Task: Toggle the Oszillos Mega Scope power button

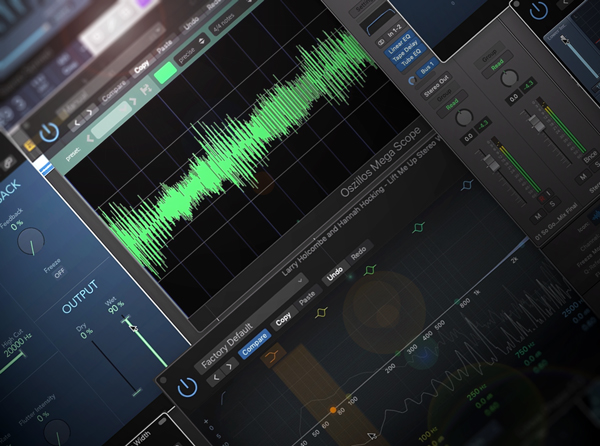Action: [50, 132]
